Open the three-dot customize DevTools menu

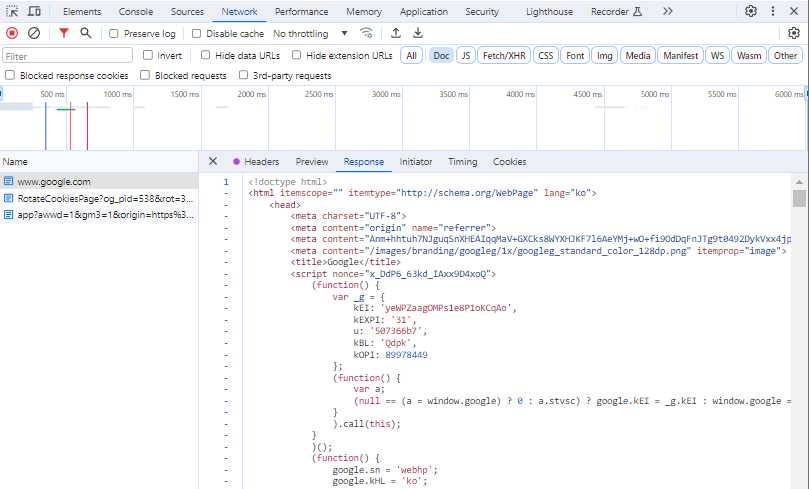click(x=773, y=11)
